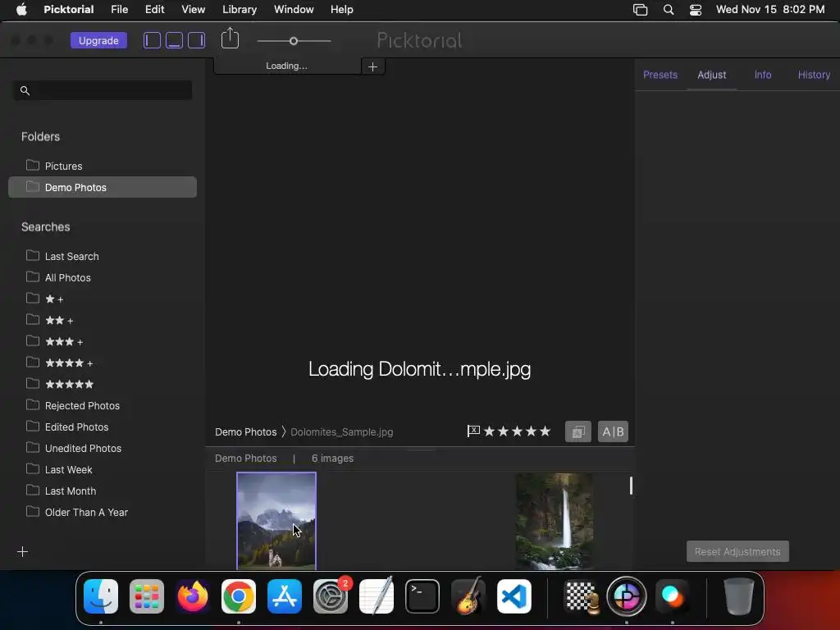
Task: Switch to the Presets tab
Action: (660, 75)
